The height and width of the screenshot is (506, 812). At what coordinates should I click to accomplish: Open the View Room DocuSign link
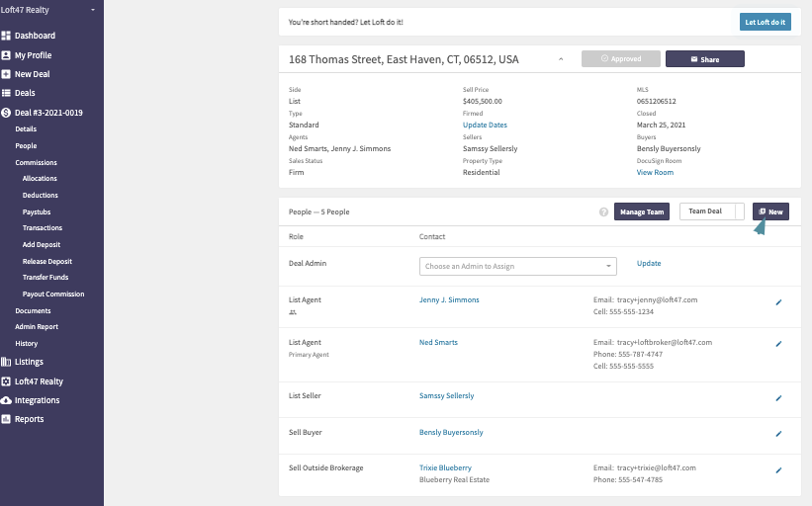(x=655, y=172)
